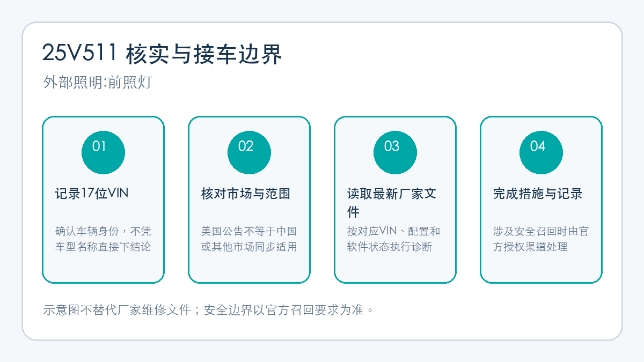
Task: Click the teal 04 step circle
Action: (x=541, y=152)
